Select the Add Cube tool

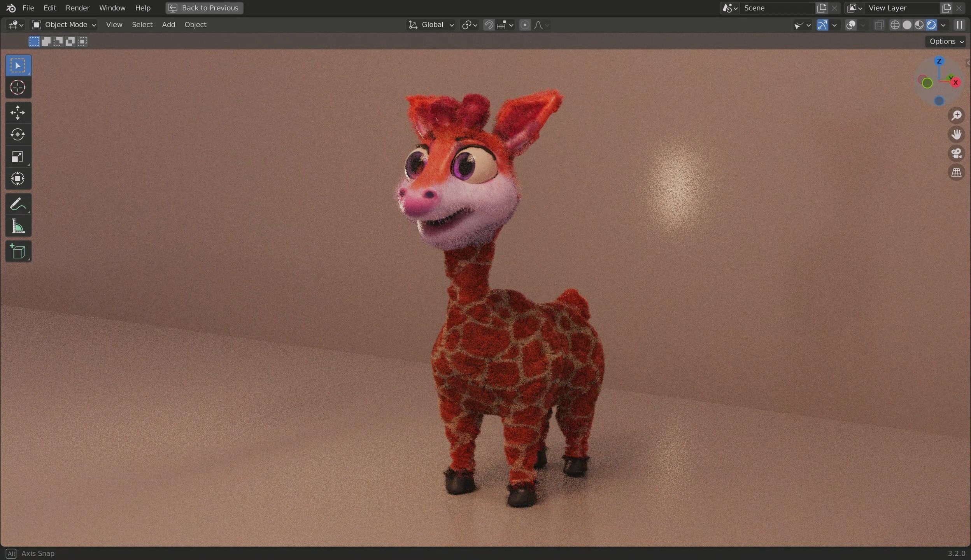pos(18,252)
